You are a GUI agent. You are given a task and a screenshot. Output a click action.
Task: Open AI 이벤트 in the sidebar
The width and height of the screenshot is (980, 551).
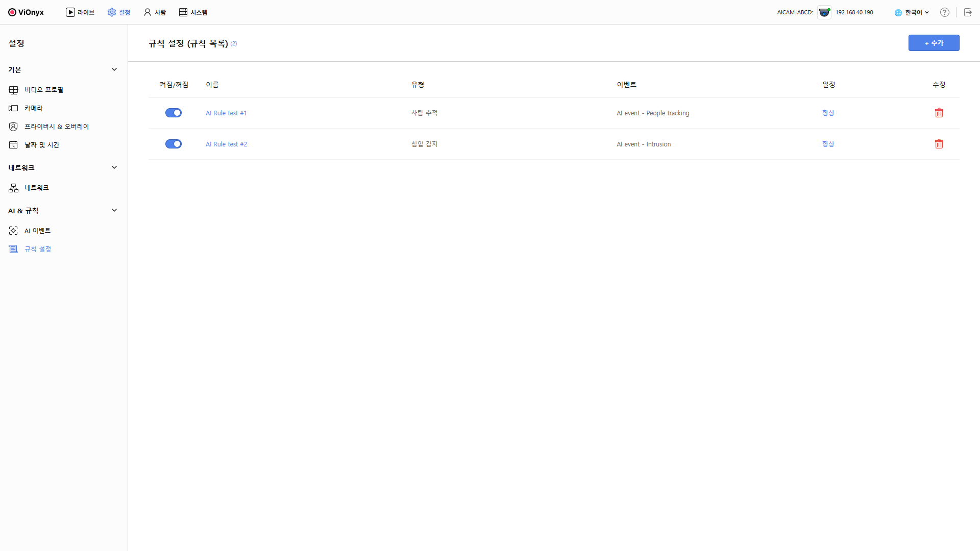tap(37, 231)
